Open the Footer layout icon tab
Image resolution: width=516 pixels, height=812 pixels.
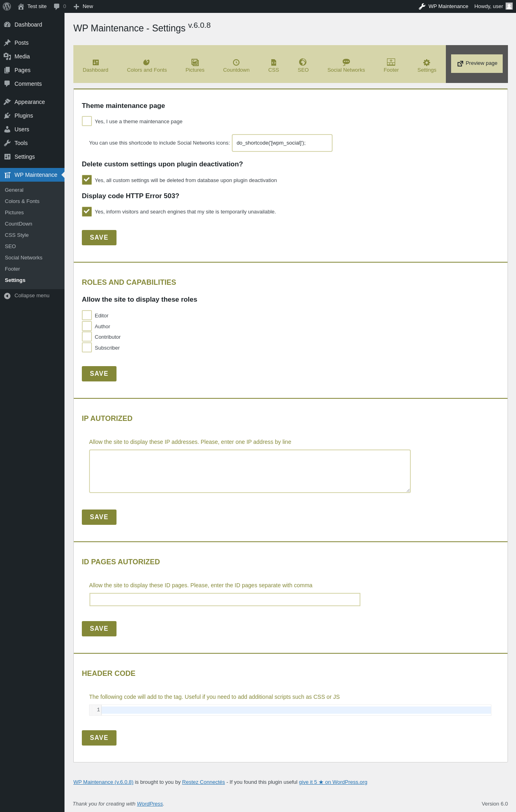(x=391, y=62)
